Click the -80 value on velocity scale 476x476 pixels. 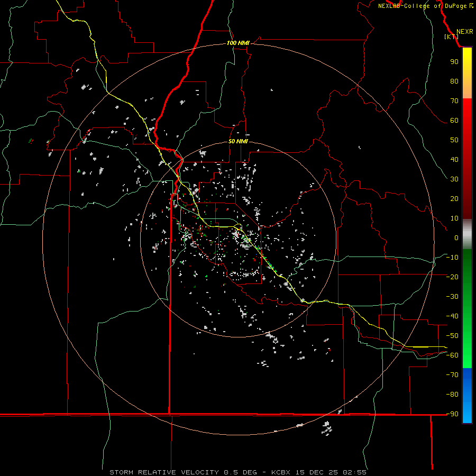452,395
